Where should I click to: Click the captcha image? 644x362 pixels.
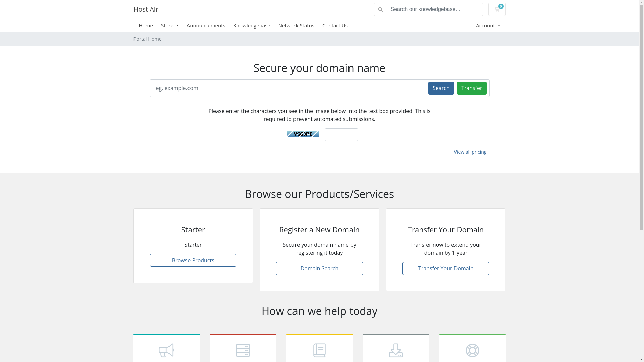(x=303, y=134)
